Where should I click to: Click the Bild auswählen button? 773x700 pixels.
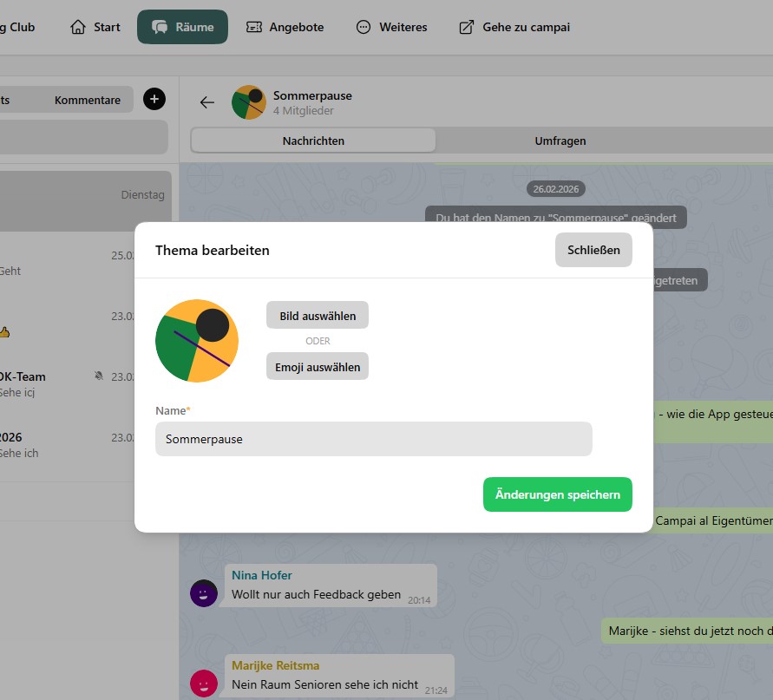tap(318, 316)
